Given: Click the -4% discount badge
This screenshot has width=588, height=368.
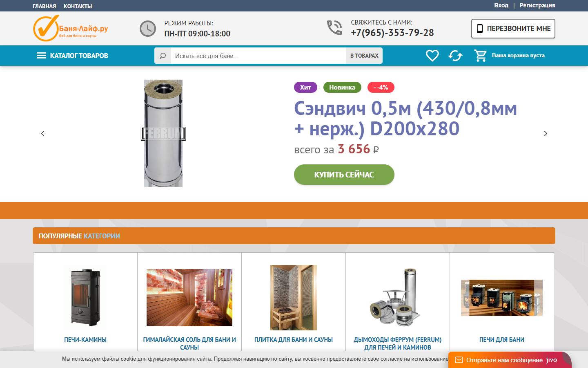Looking at the screenshot, I should click(x=381, y=87).
